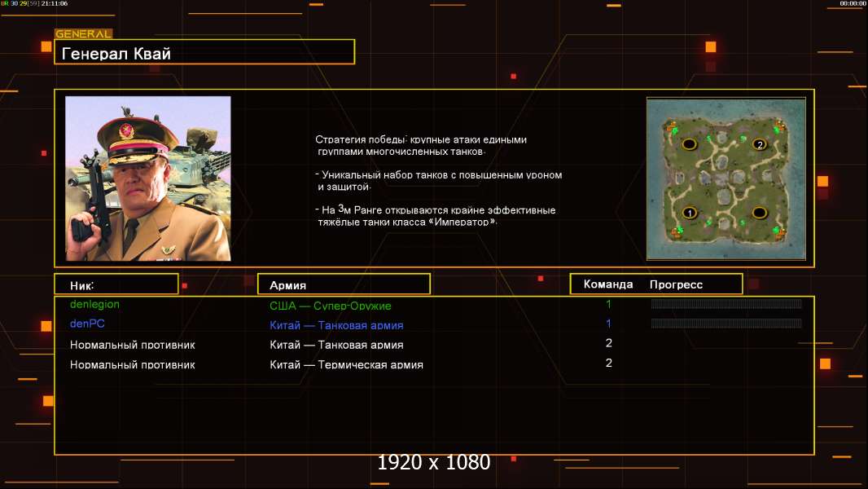Click the 21:11:06 clock readout
The image size is (868, 489).
[x=55, y=3]
